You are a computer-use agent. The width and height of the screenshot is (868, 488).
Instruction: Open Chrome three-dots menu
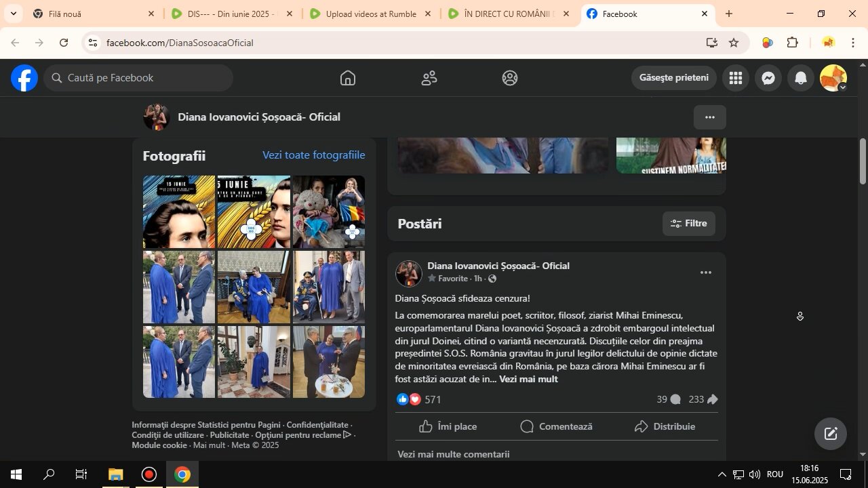(x=853, y=43)
